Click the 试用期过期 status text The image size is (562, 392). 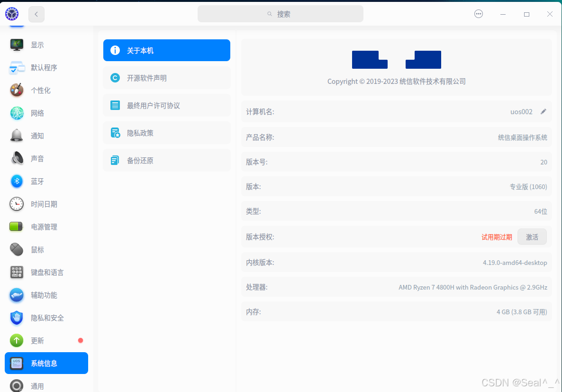pos(497,237)
